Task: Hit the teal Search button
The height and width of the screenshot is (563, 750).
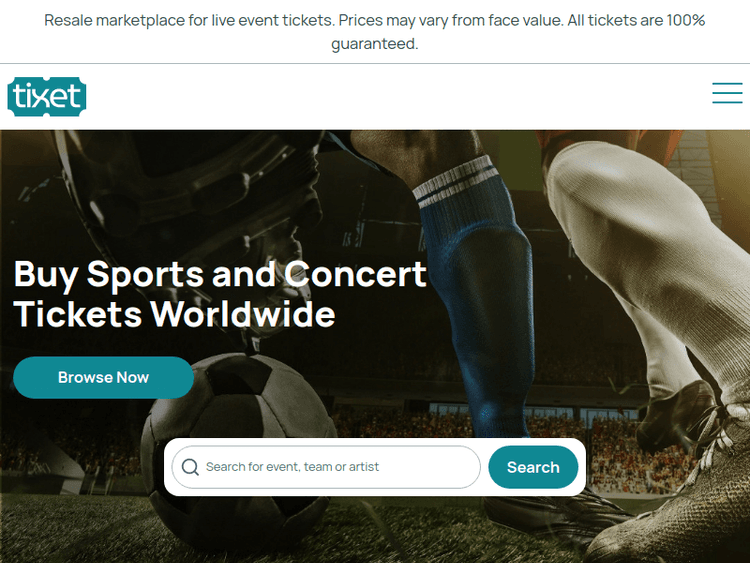Action: pyautogui.click(x=533, y=467)
